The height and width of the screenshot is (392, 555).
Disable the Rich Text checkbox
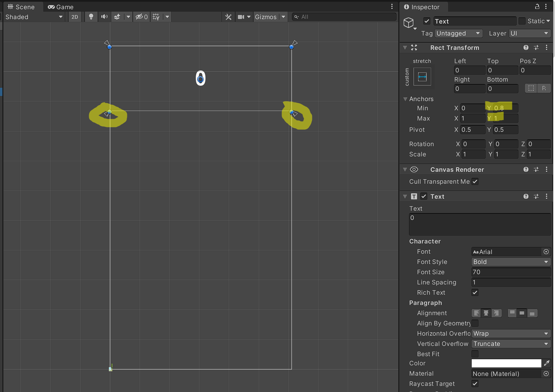[x=475, y=293]
